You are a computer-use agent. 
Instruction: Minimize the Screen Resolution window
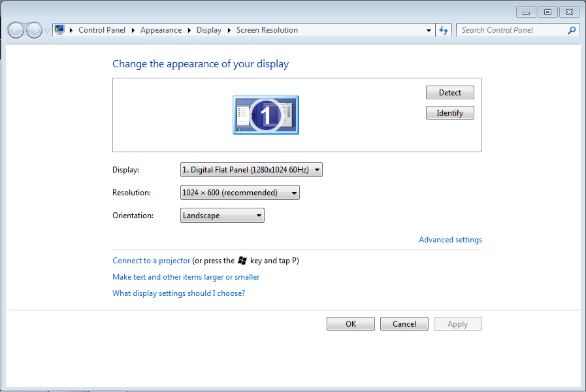coord(526,12)
